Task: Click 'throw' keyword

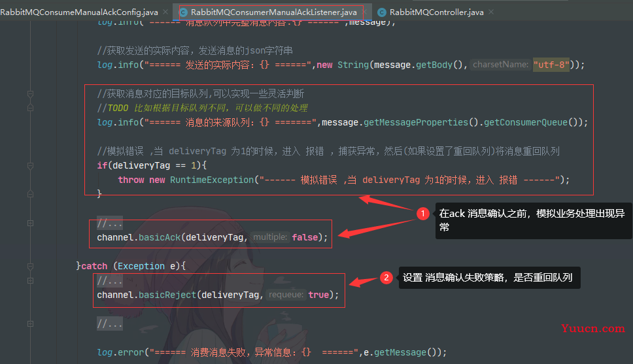Action: click(x=131, y=180)
